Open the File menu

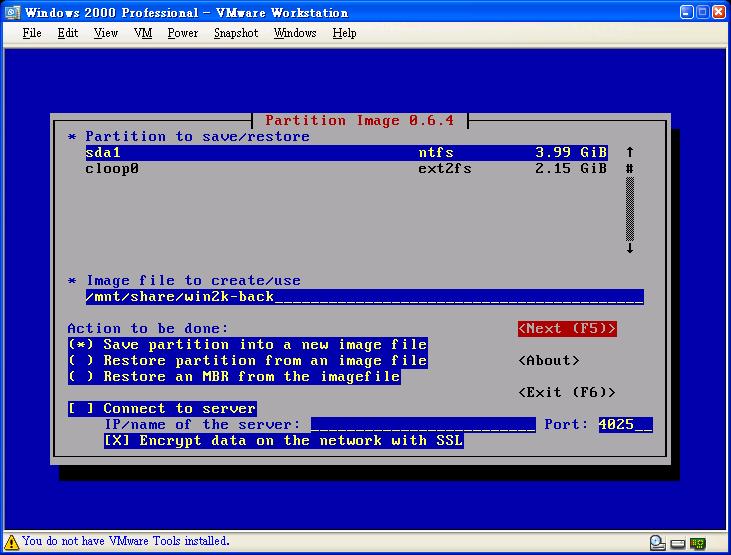[x=32, y=33]
